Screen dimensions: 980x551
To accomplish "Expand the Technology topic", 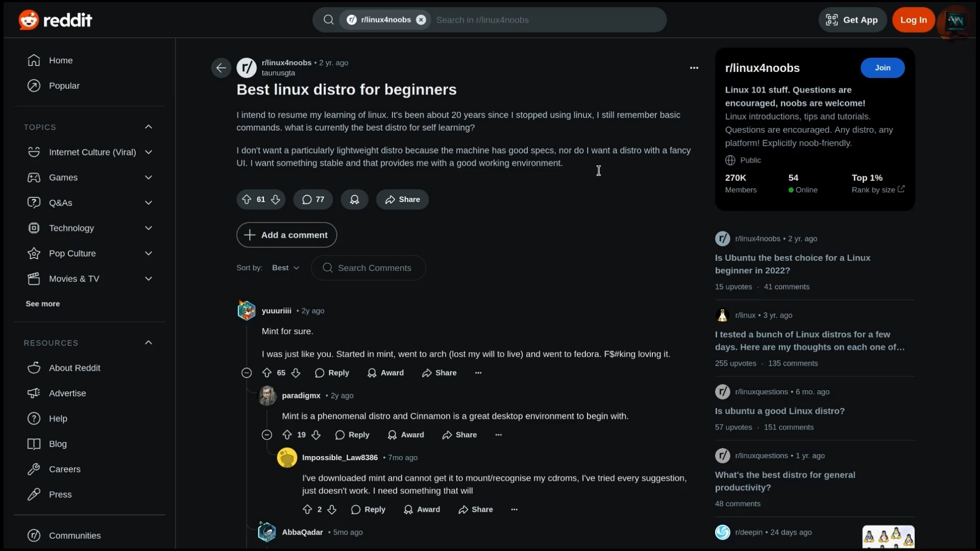I will pyautogui.click(x=149, y=228).
